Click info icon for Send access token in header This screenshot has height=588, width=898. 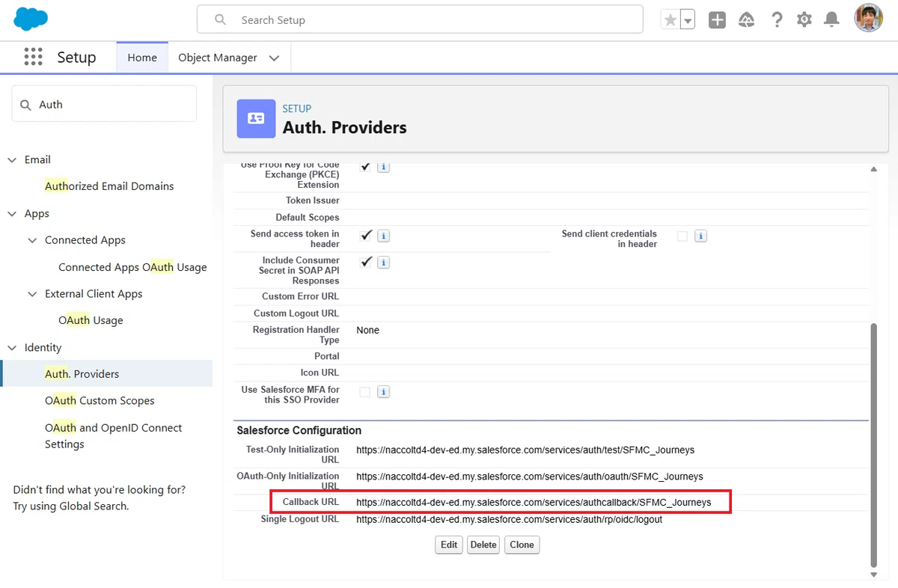click(383, 236)
